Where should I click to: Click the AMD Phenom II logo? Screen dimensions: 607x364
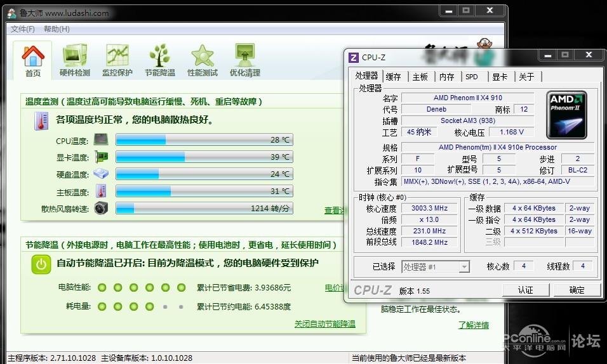point(566,114)
